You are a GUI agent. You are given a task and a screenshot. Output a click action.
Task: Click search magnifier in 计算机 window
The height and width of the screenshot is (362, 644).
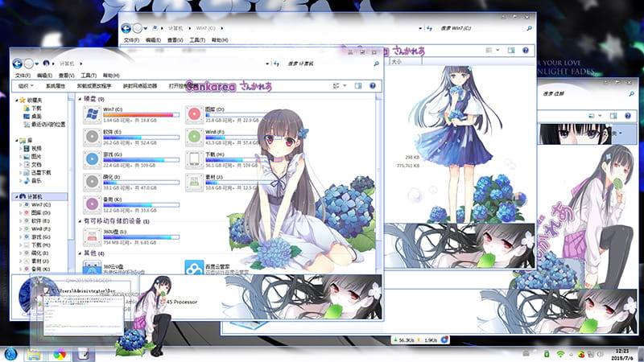coord(376,64)
